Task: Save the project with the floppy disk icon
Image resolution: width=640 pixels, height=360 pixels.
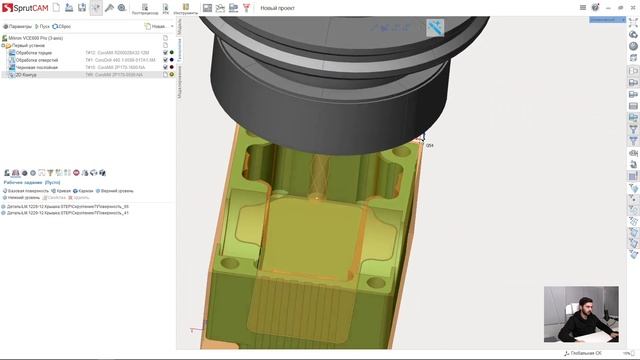Action: 82,7
